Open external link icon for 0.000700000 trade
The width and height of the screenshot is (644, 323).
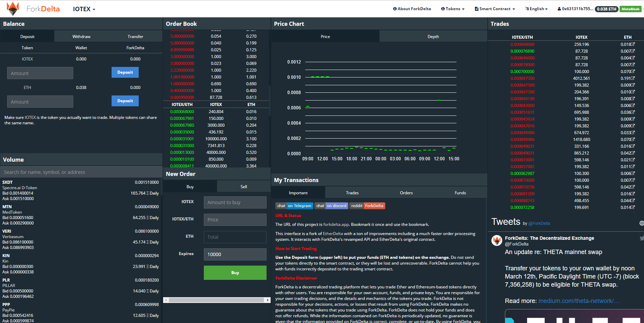point(633,71)
